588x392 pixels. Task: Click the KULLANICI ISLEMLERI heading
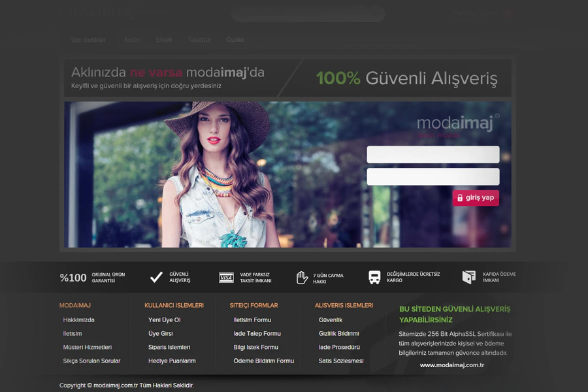coord(174,305)
